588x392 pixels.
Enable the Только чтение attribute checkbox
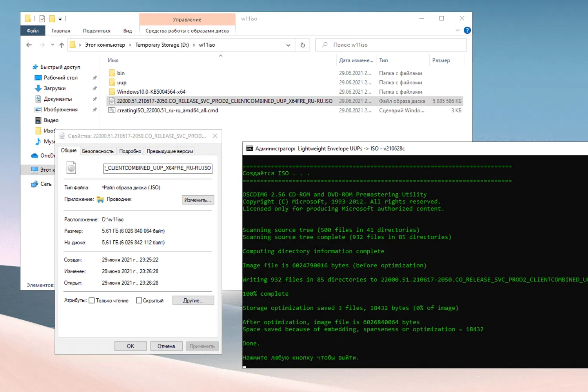pos(91,300)
